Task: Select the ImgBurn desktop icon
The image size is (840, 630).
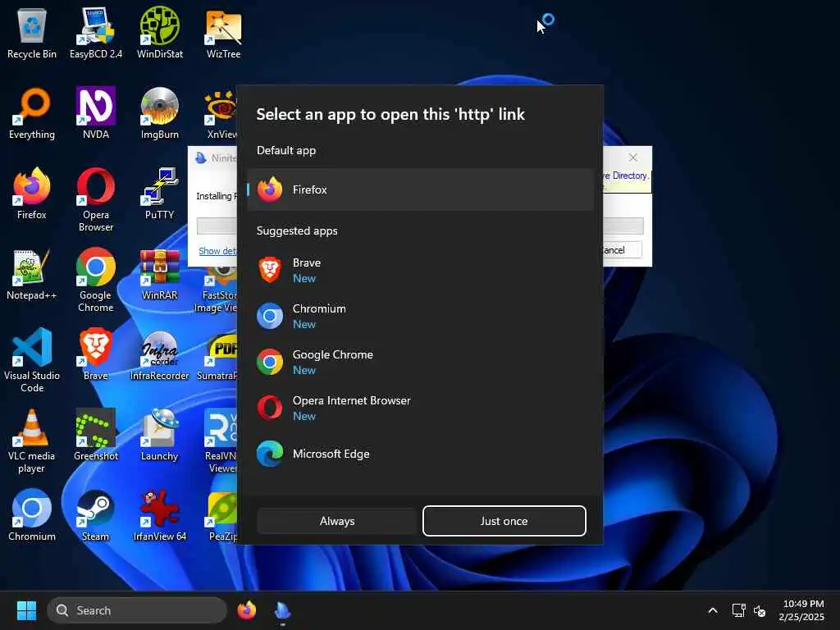Action: click(x=160, y=113)
